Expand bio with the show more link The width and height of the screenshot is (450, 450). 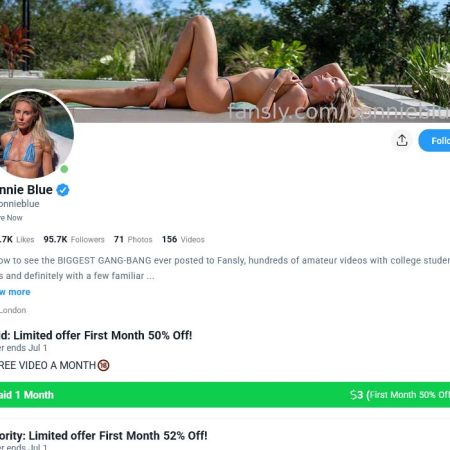click(x=15, y=292)
